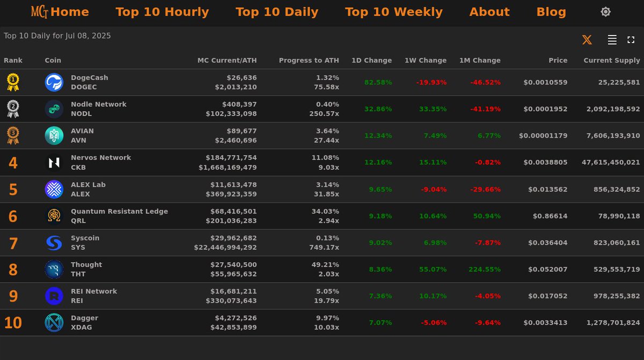Open Quantum Resistant Ledge name link
Viewport: 644px width, 360px height.
pyautogui.click(x=119, y=211)
